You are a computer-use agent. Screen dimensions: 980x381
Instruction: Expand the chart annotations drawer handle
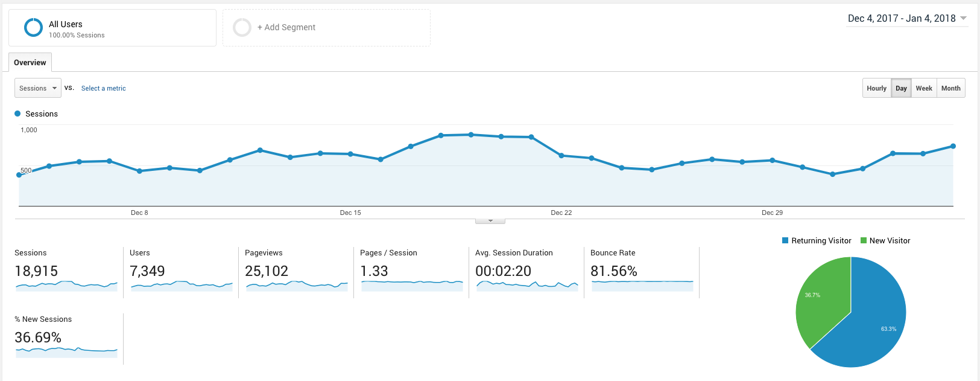490,221
